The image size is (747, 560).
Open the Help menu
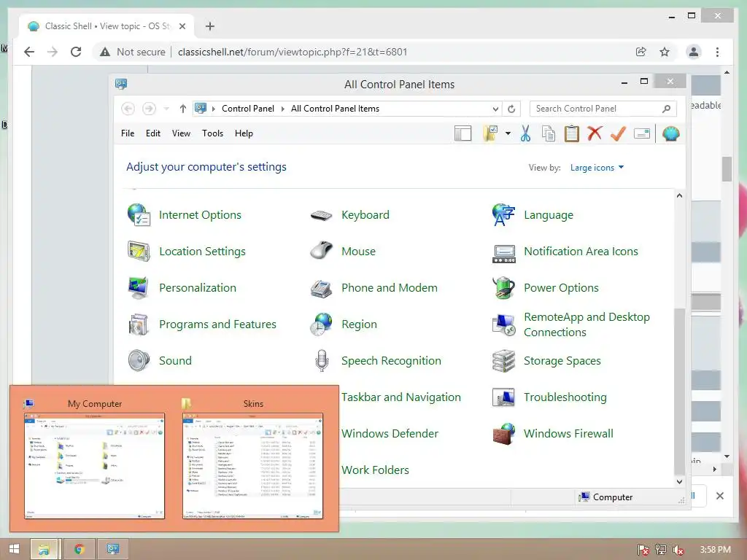pyautogui.click(x=244, y=133)
